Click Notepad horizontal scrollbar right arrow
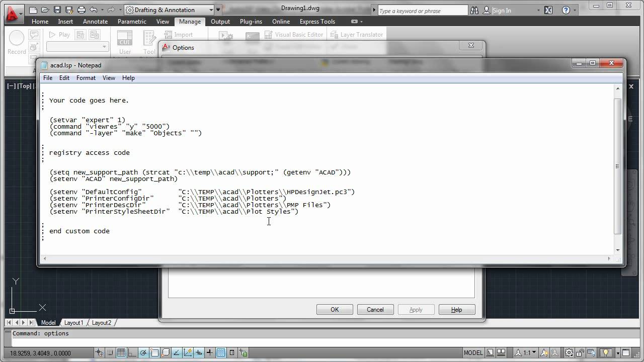The width and height of the screenshot is (644, 362). click(x=609, y=258)
